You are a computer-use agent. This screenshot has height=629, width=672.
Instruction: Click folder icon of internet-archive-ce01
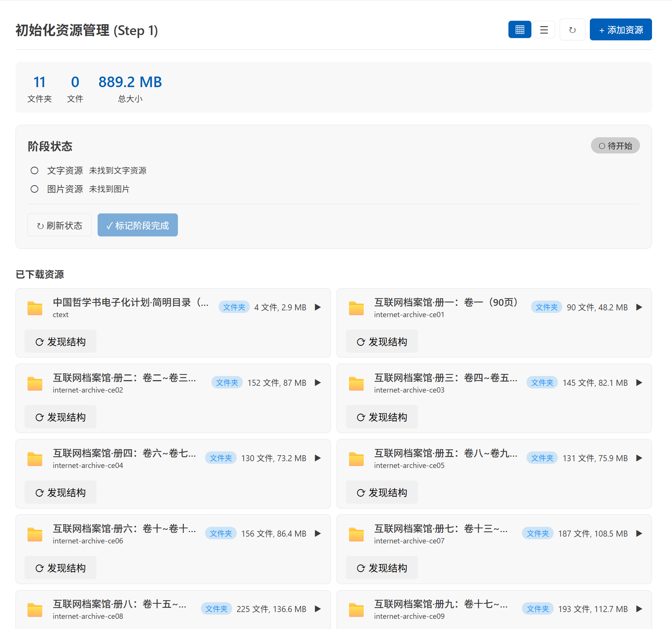click(356, 308)
